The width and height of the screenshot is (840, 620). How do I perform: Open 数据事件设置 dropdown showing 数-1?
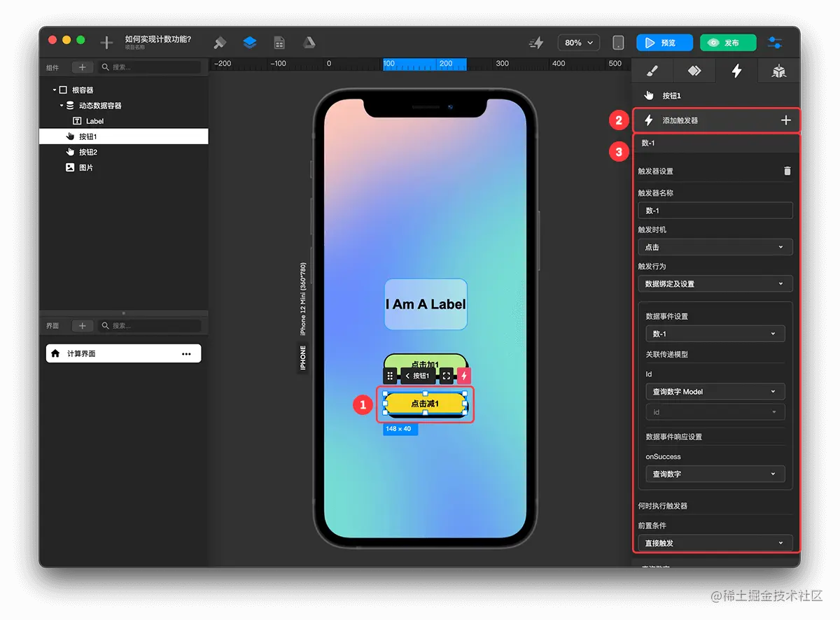coord(715,334)
